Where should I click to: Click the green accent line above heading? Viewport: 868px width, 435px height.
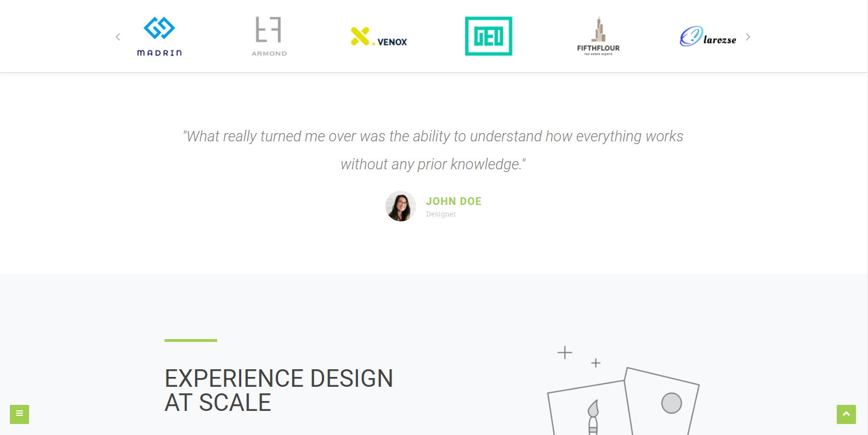pos(191,340)
